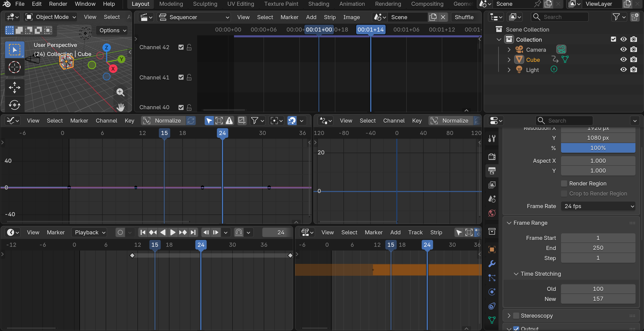This screenshot has height=331, width=644.
Task: Click the resolution percentage 100% slider
Action: tap(598, 148)
